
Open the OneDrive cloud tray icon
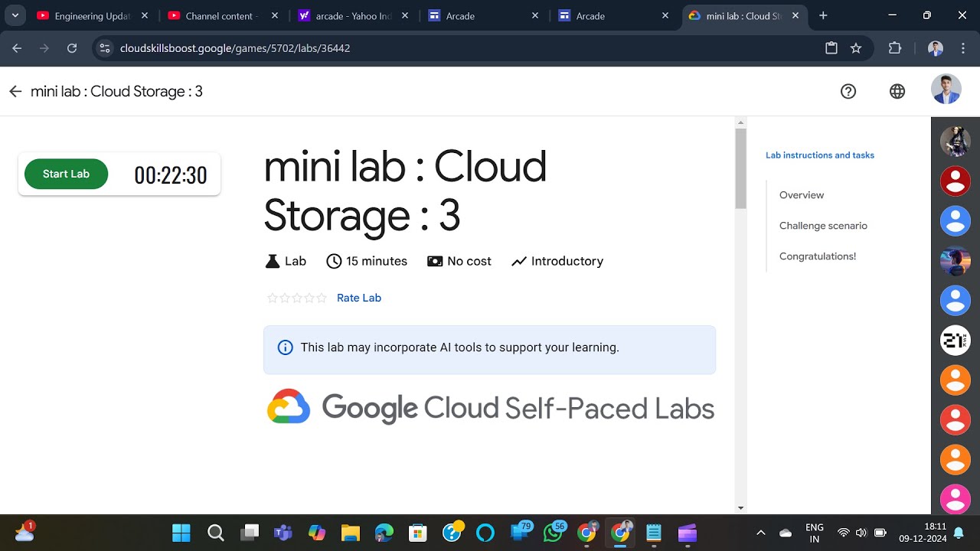point(786,533)
